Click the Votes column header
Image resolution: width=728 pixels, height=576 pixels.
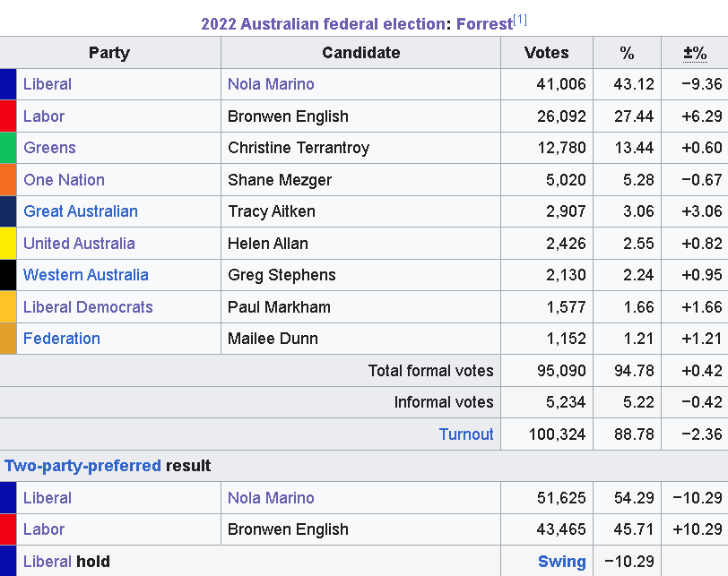click(x=547, y=53)
